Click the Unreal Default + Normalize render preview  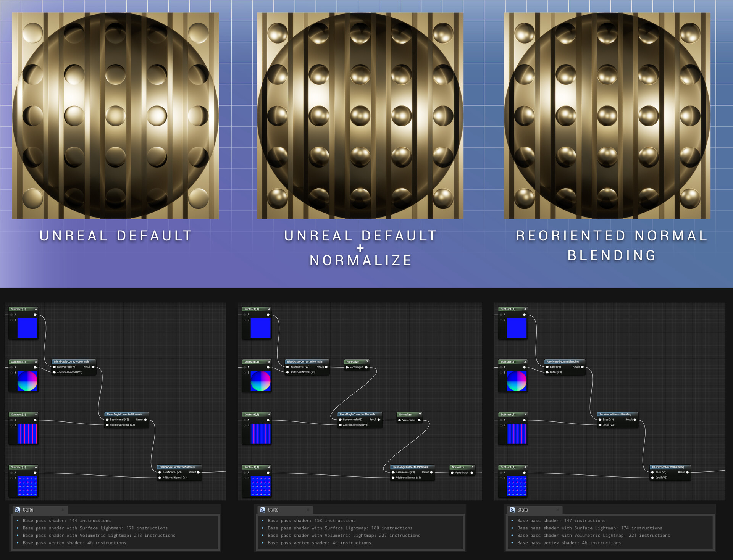pyautogui.click(x=360, y=116)
